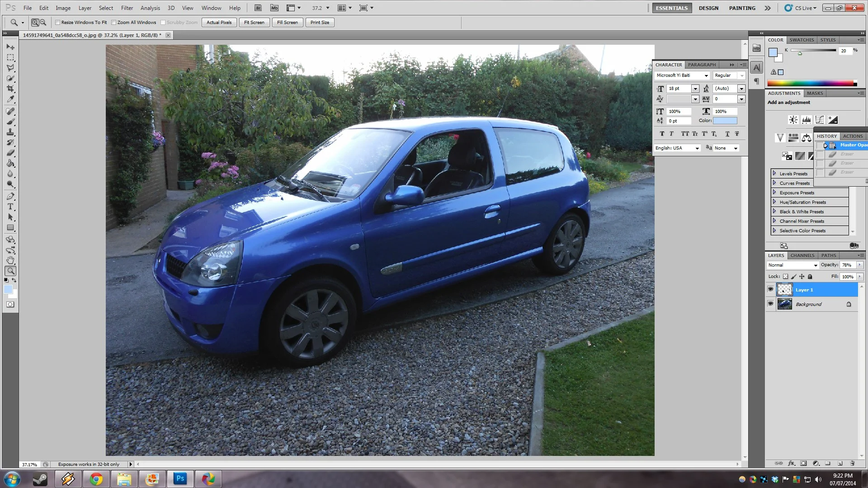This screenshot has width=868, height=488.
Task: Select the Lasso tool
Action: point(10,68)
